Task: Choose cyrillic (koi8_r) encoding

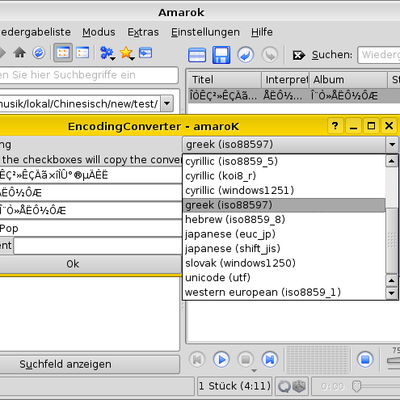Action: coord(284,176)
